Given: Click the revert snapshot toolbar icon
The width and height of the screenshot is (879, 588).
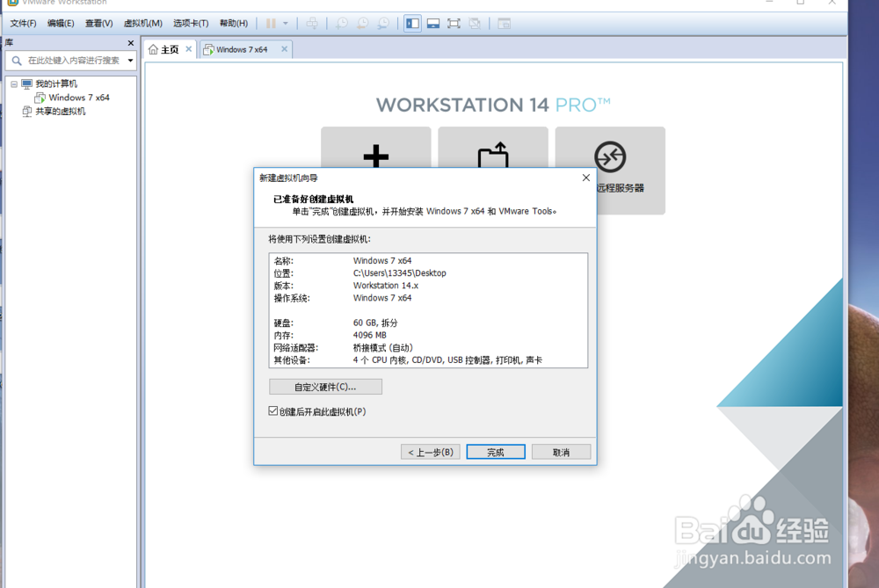Looking at the screenshot, I should tap(363, 24).
